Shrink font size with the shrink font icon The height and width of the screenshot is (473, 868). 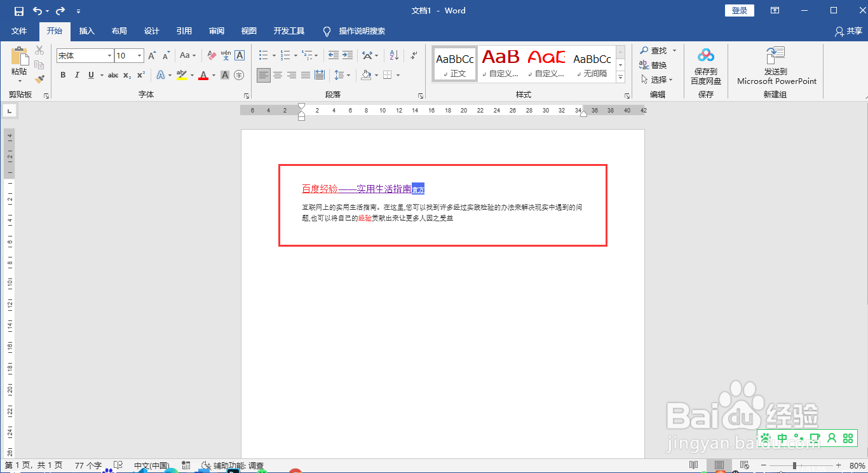pos(166,56)
